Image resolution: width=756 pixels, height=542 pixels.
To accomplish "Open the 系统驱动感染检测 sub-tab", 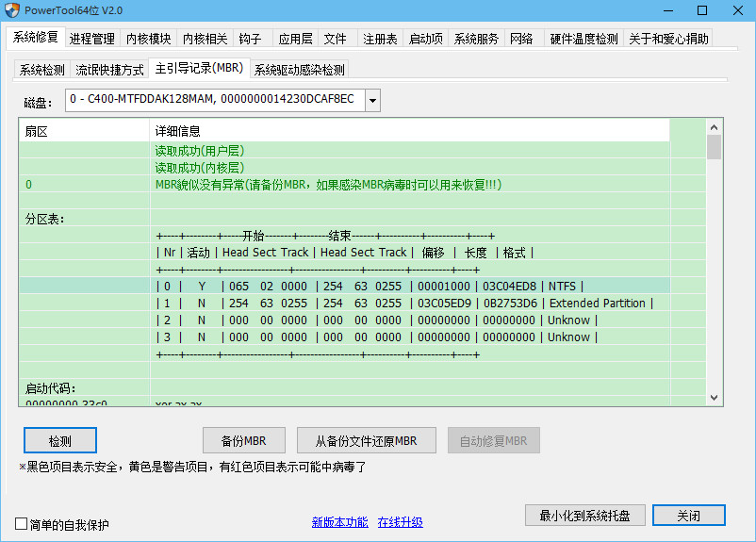I will [x=300, y=70].
